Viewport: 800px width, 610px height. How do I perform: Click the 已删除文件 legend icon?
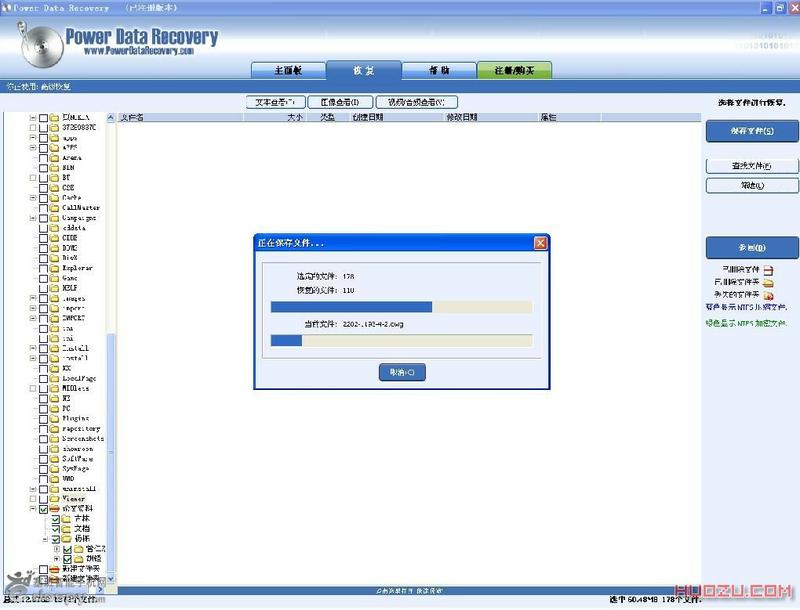[768, 270]
